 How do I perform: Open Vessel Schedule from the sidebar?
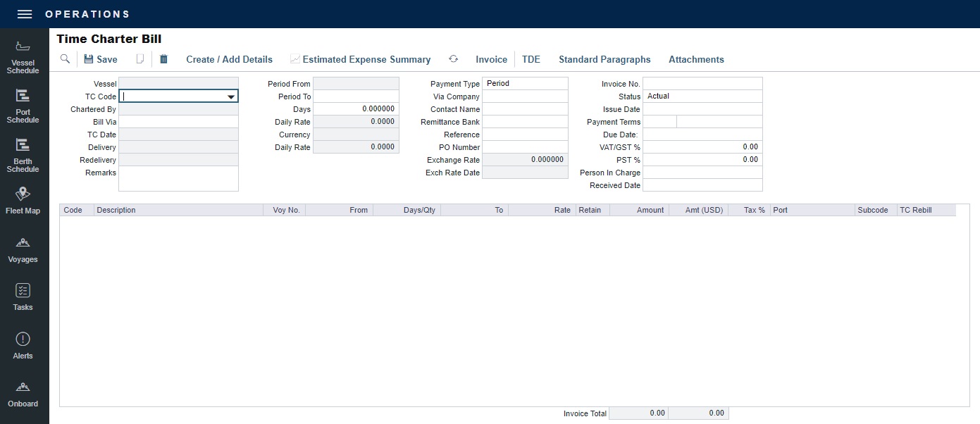[23, 57]
